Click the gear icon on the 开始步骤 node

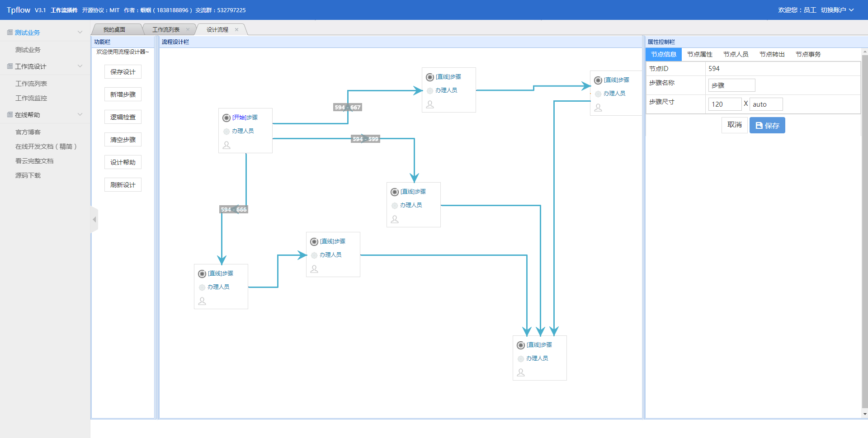point(226,118)
